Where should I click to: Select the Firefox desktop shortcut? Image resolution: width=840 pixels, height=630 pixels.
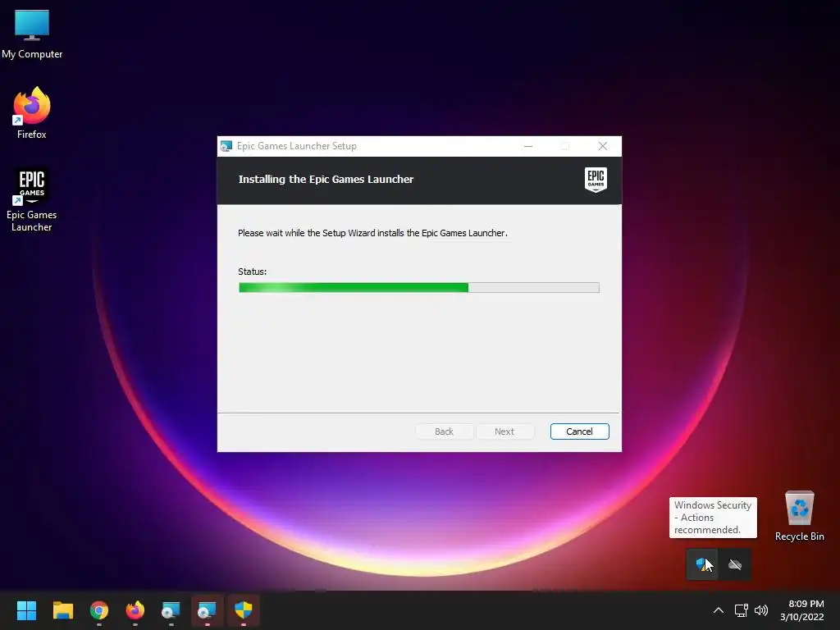(x=32, y=113)
